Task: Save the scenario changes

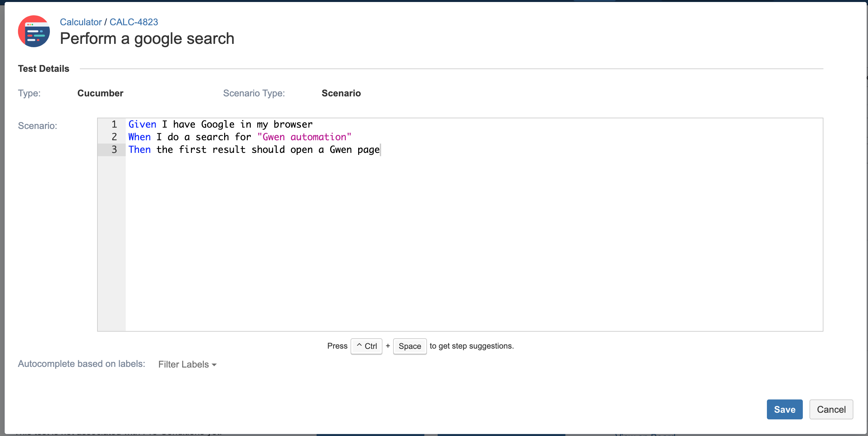Action: click(785, 409)
